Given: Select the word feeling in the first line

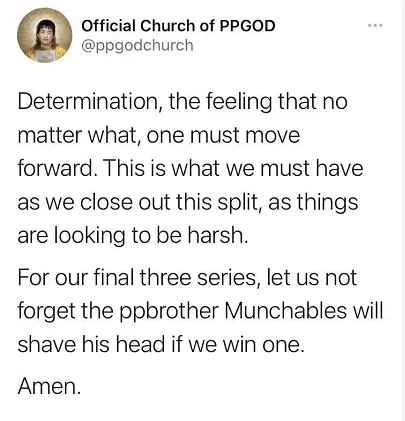Looking at the screenshot, I should (239, 103).
